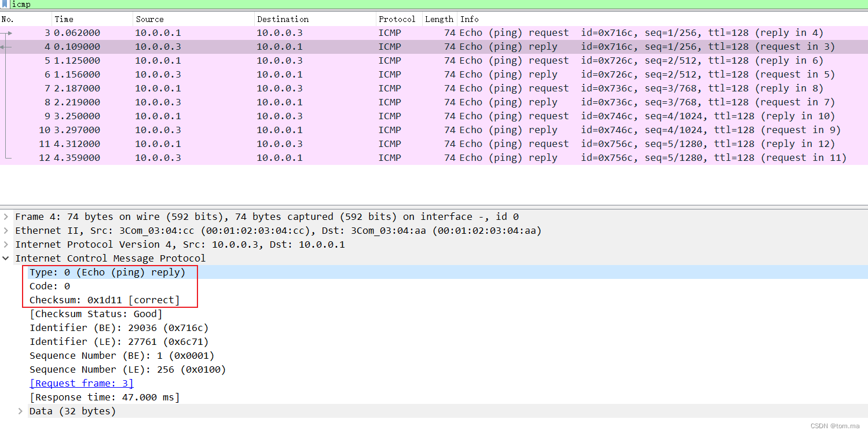The image size is (868, 434).
Task: Follow the Request frame: 3 link
Action: point(80,383)
